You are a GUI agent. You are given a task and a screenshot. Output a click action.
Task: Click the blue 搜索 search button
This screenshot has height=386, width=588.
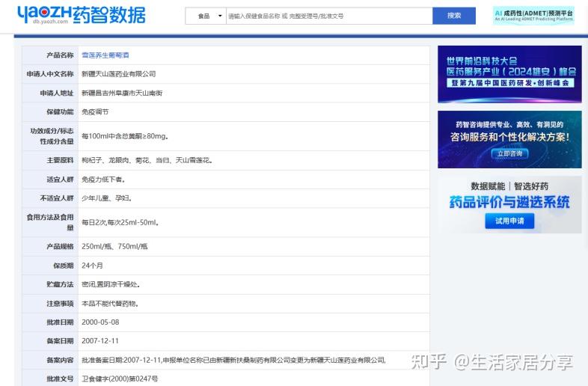tap(454, 16)
